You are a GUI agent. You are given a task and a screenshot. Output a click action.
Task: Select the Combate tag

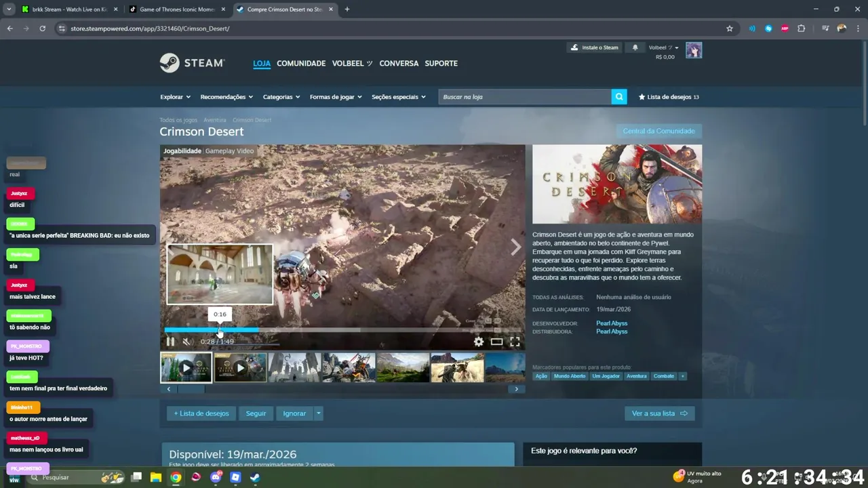(664, 376)
